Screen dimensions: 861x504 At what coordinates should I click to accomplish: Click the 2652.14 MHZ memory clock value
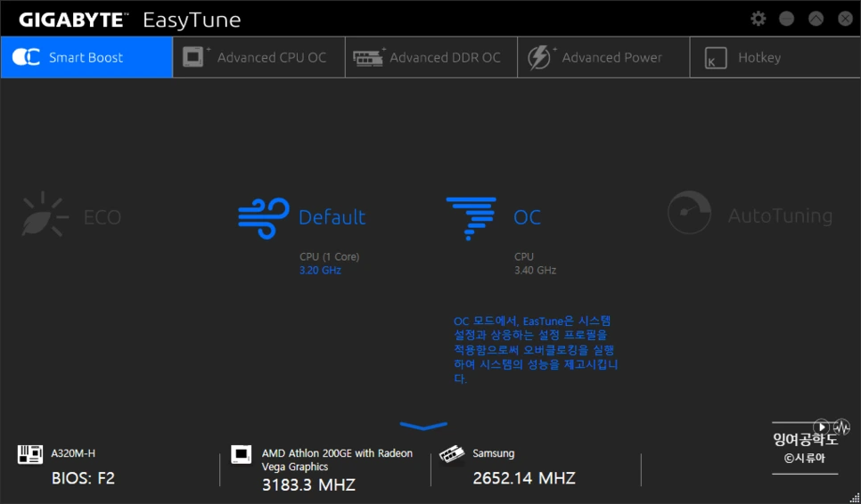pyautogui.click(x=524, y=478)
